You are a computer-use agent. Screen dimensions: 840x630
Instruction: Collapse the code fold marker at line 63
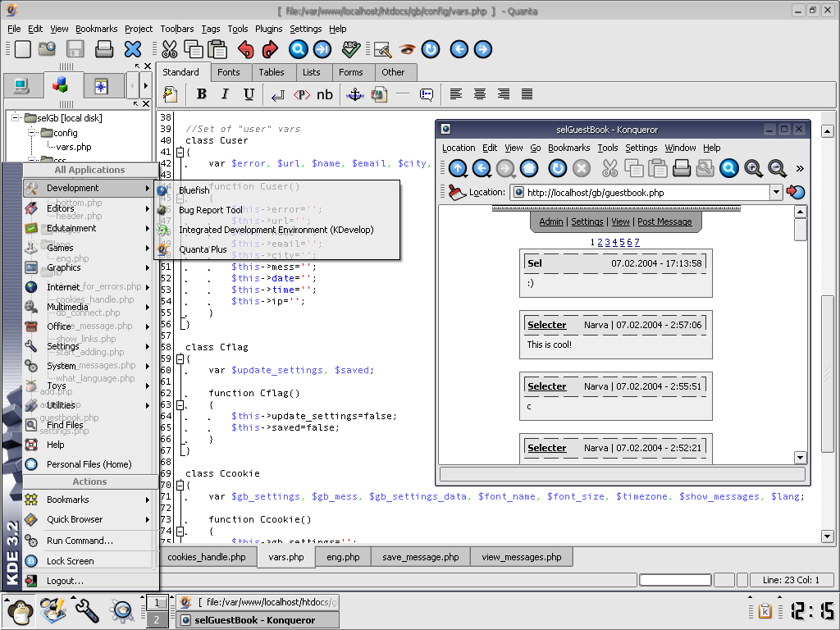tap(180, 404)
